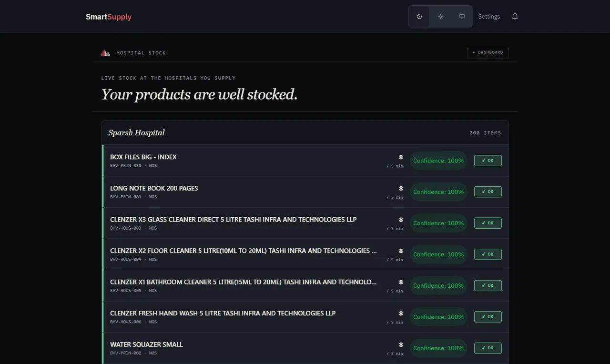Click SKU code BHV-HOUS-006

126,322
